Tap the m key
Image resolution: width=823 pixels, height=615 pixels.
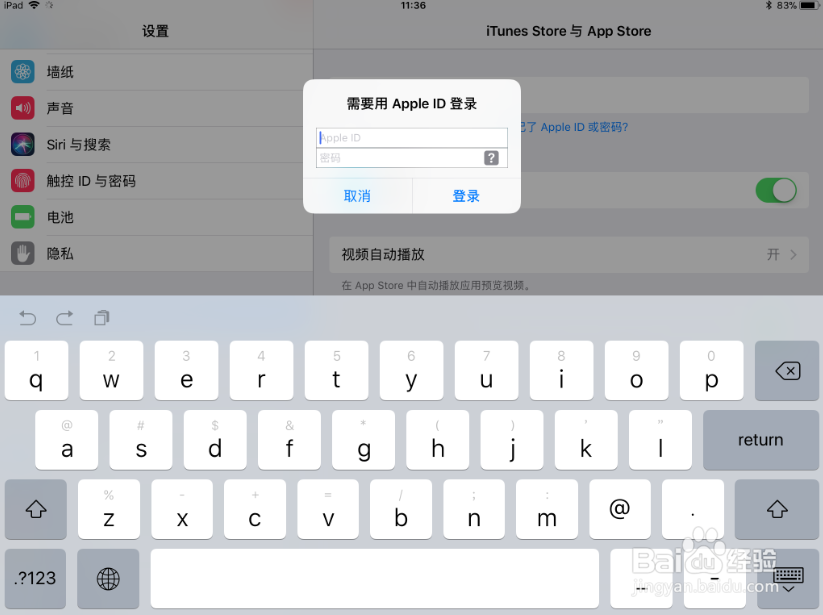(x=547, y=509)
